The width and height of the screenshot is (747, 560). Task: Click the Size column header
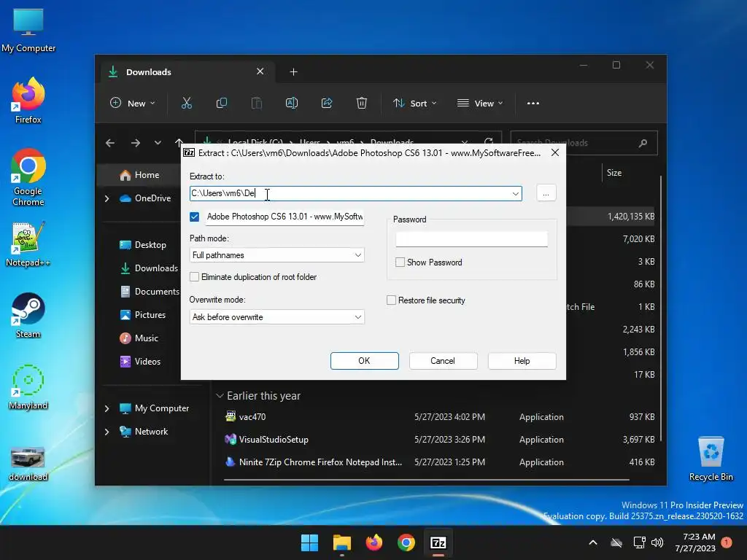click(x=614, y=173)
